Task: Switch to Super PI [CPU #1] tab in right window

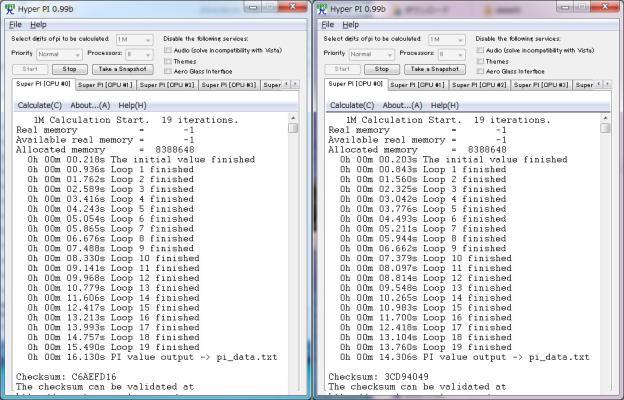Action: click(418, 85)
